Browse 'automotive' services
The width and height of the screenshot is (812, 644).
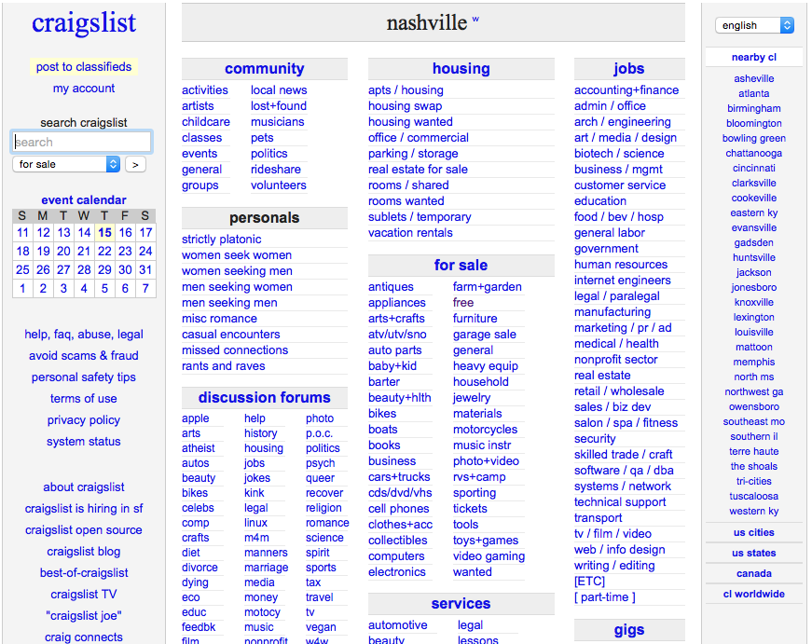(398, 625)
